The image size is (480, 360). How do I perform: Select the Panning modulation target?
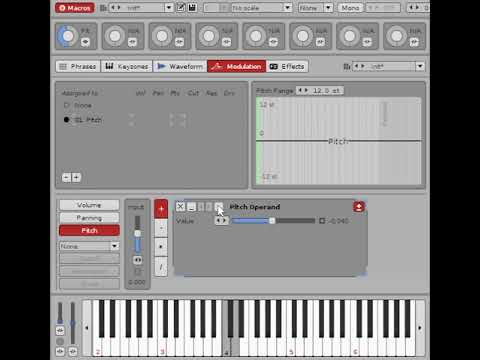(89, 218)
